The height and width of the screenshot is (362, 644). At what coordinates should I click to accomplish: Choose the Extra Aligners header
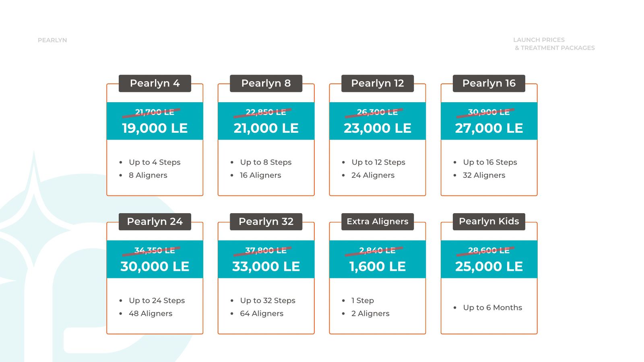tap(377, 222)
